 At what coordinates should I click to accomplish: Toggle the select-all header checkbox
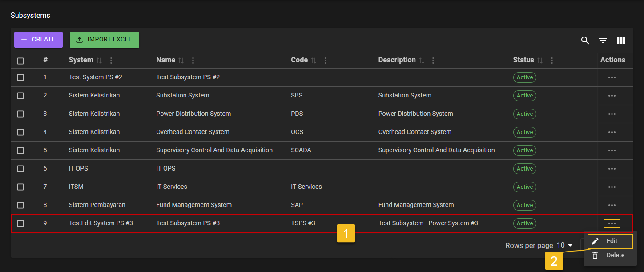click(x=20, y=61)
